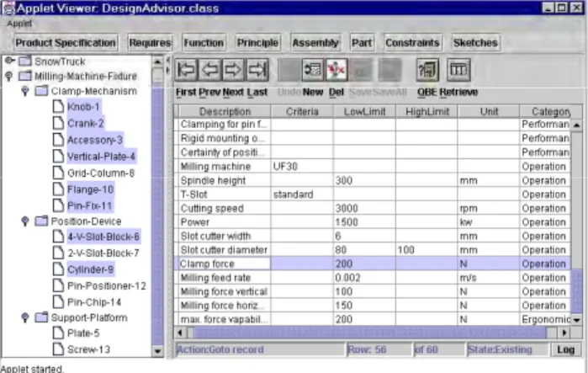Select Pin-Positioner-12 in the tree
The image size is (588, 373).
[x=107, y=286]
